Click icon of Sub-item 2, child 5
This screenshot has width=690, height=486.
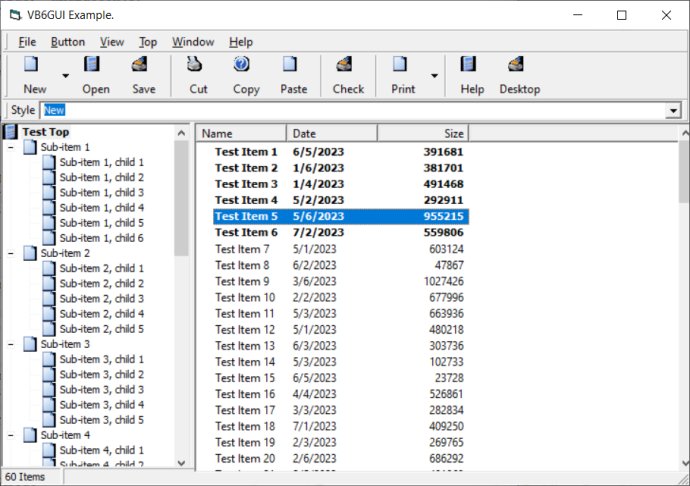point(49,329)
